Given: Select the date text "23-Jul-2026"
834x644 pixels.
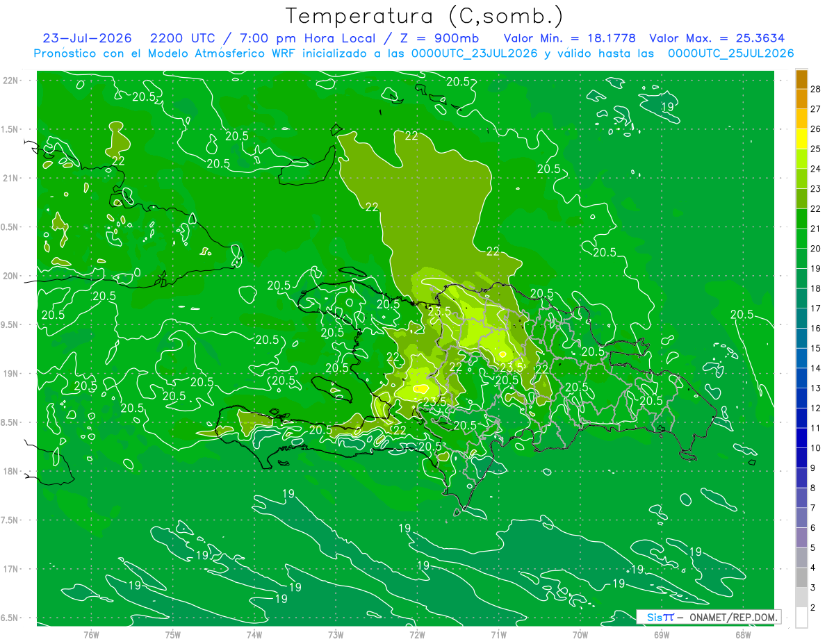Looking at the screenshot, I should [x=86, y=39].
